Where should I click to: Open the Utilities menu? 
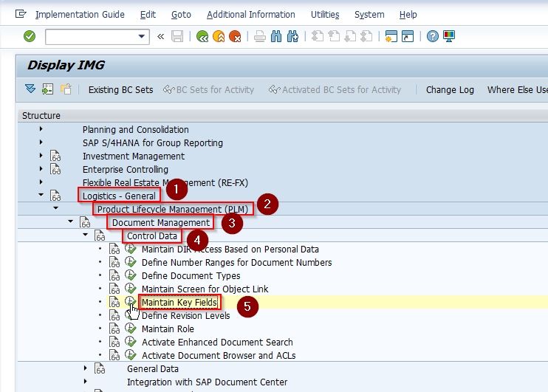coord(325,15)
